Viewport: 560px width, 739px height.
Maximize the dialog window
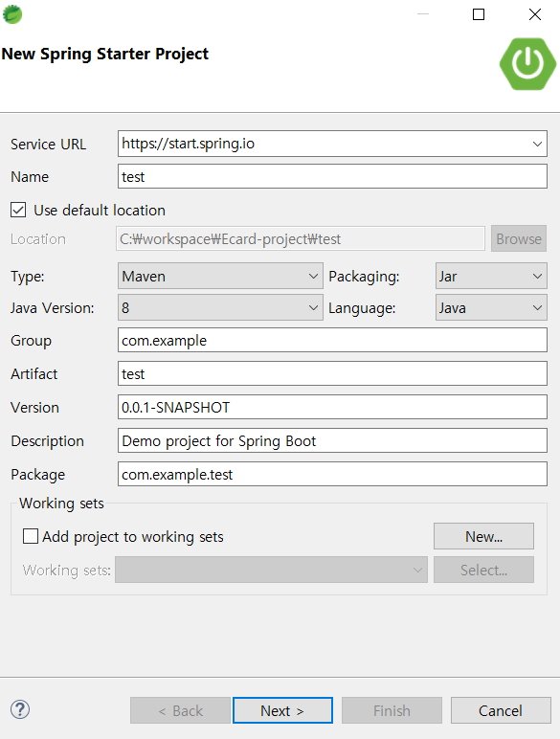[479, 14]
